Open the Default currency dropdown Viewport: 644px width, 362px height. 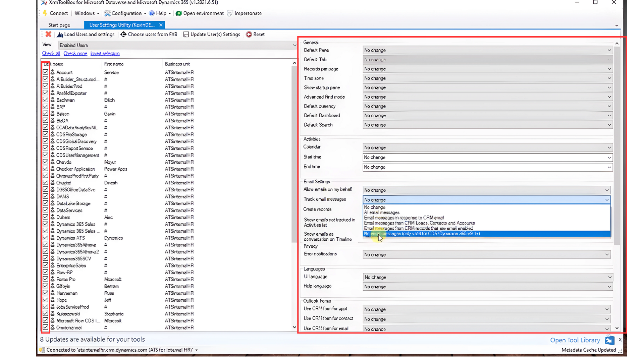[x=488, y=106]
